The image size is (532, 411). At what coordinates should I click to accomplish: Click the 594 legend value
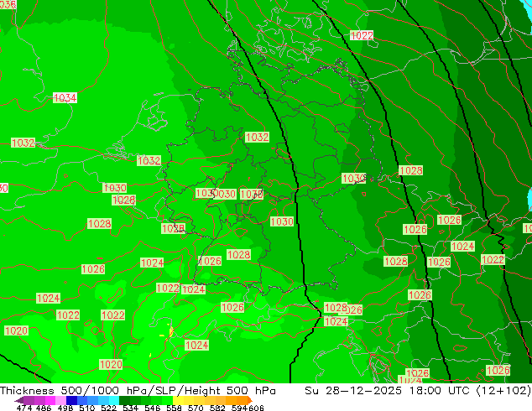point(239,408)
